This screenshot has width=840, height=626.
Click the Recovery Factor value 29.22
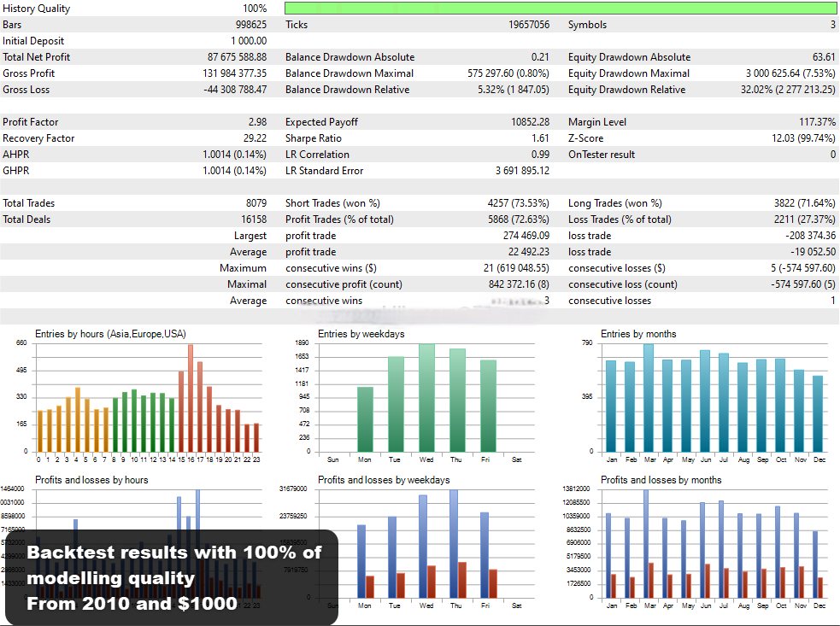(x=255, y=138)
